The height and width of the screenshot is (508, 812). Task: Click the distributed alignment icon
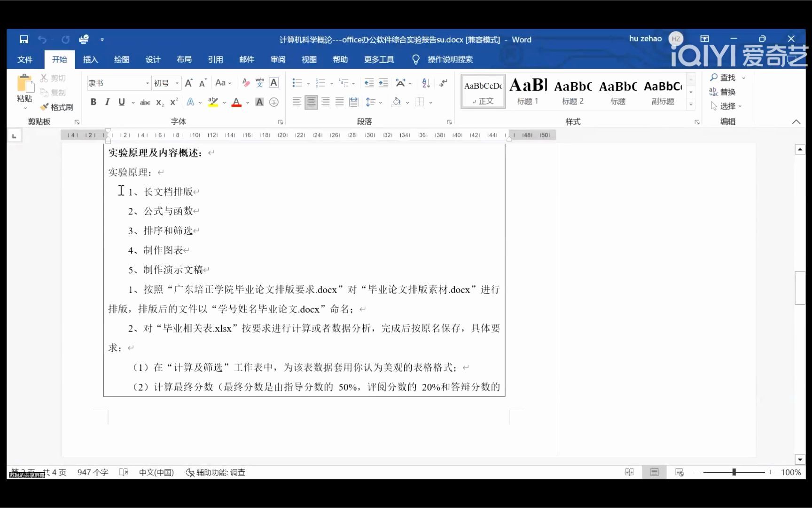coord(354,102)
